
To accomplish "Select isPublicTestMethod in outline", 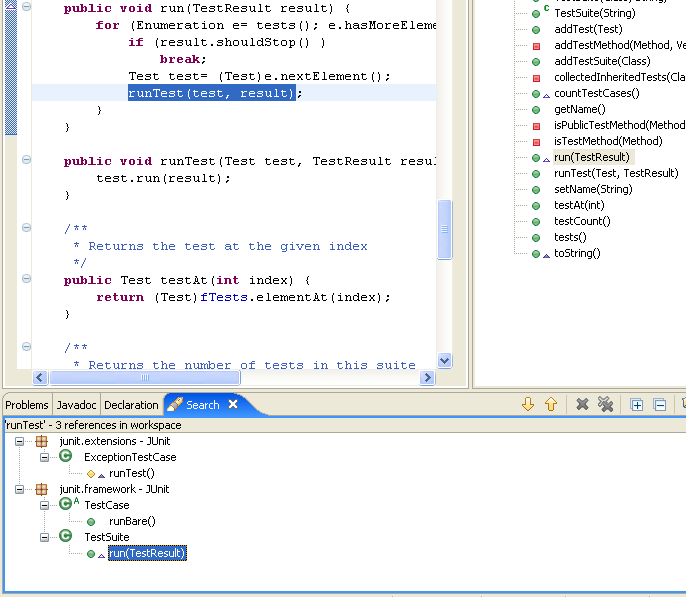I will 619,126.
